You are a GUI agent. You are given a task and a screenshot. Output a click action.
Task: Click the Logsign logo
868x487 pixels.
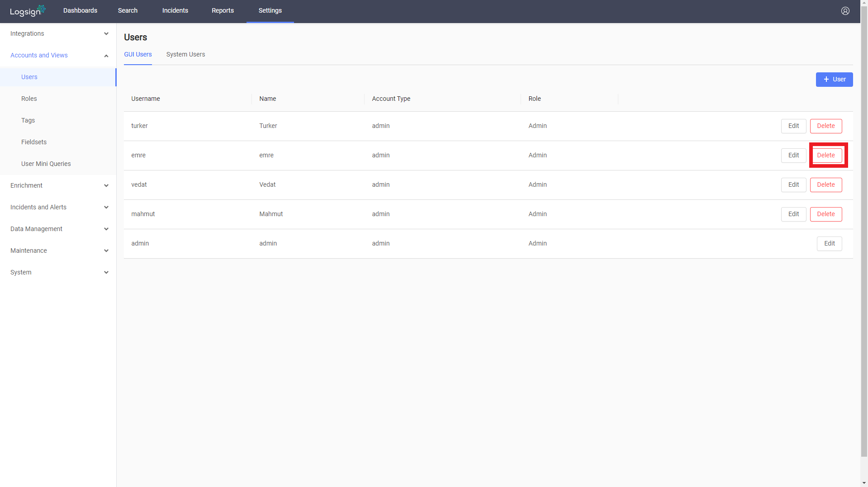pos(28,11)
